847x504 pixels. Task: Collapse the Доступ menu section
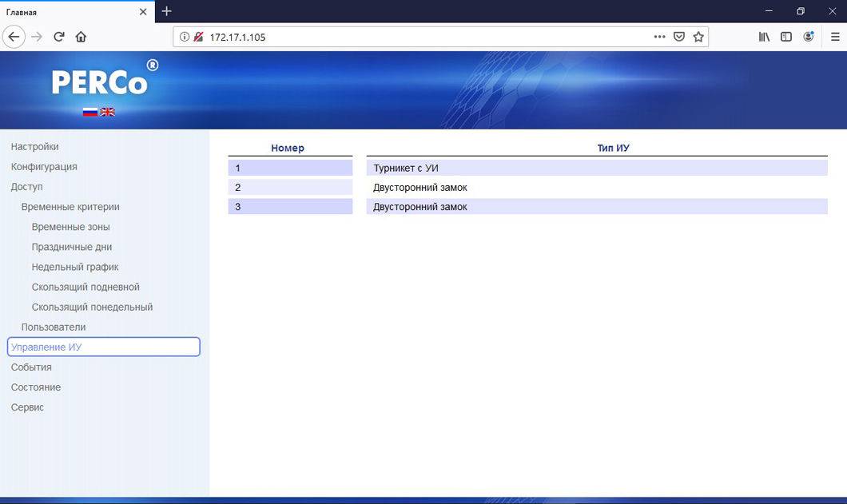[x=27, y=187]
